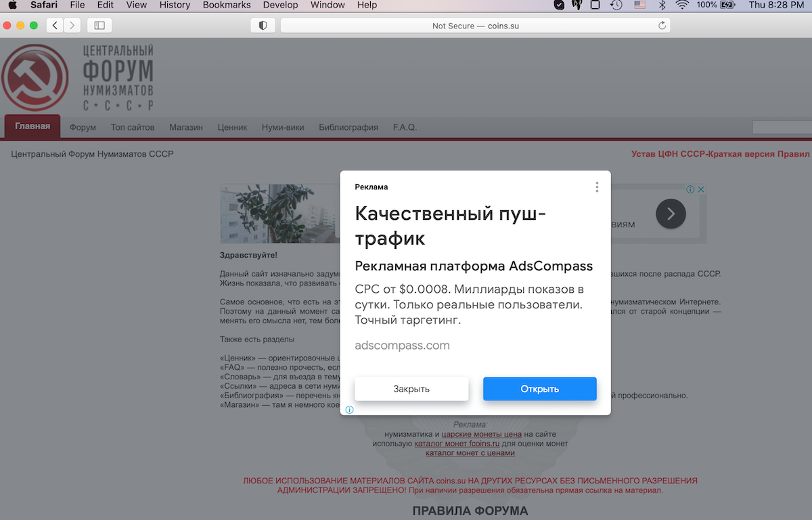Click the battery status icon
Screen dimensions: 812x520
click(x=728, y=5)
